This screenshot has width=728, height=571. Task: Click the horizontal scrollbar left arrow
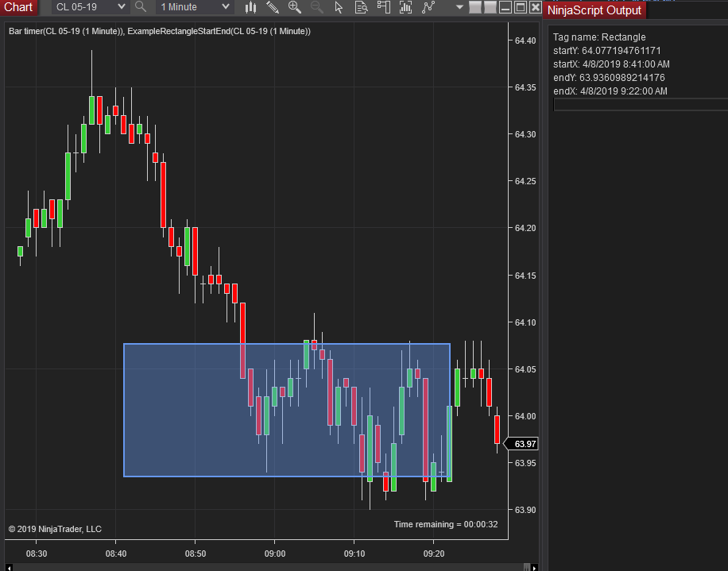(x=9, y=568)
